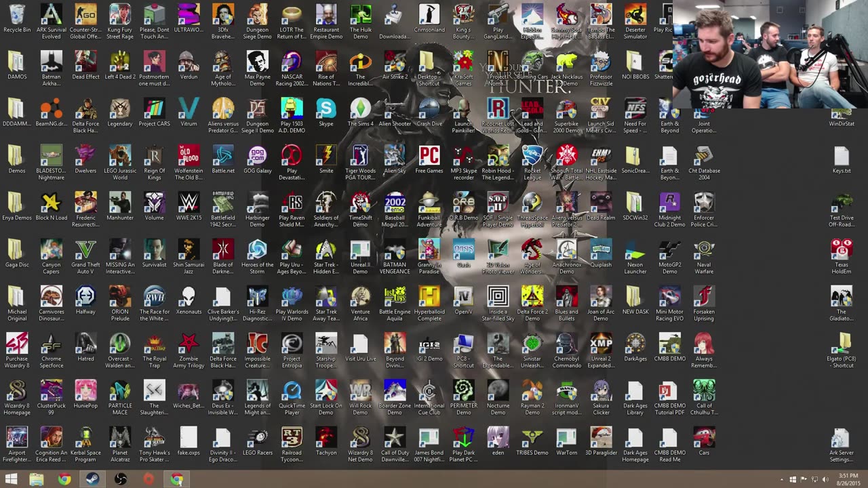Screen dimensions: 868x488
Task: Select the Left 4 Dead 2 shortcut
Action: 120,66
